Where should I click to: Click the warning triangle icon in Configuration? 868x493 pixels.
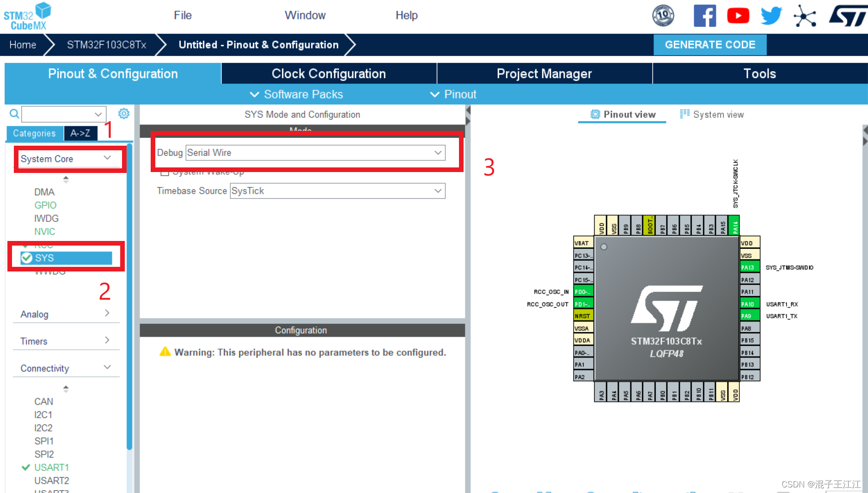click(165, 351)
